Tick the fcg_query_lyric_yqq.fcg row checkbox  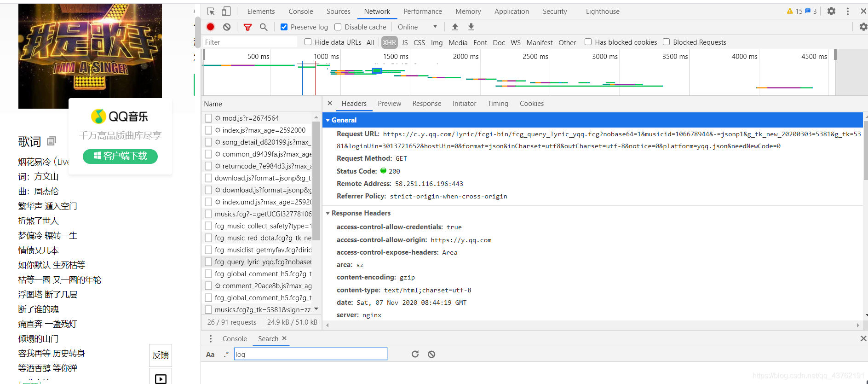click(x=208, y=262)
